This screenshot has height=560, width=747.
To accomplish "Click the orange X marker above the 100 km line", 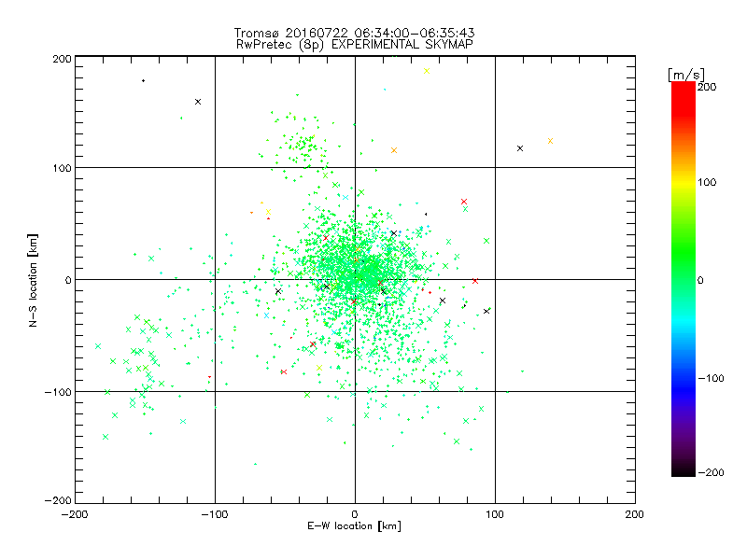I will (394, 150).
